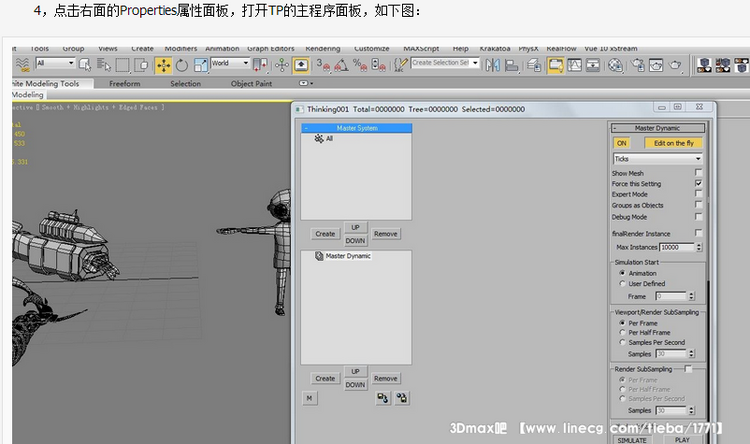Viewport: 750px width, 444px height.
Task: Click the All particle group icon
Action: [x=318, y=139]
